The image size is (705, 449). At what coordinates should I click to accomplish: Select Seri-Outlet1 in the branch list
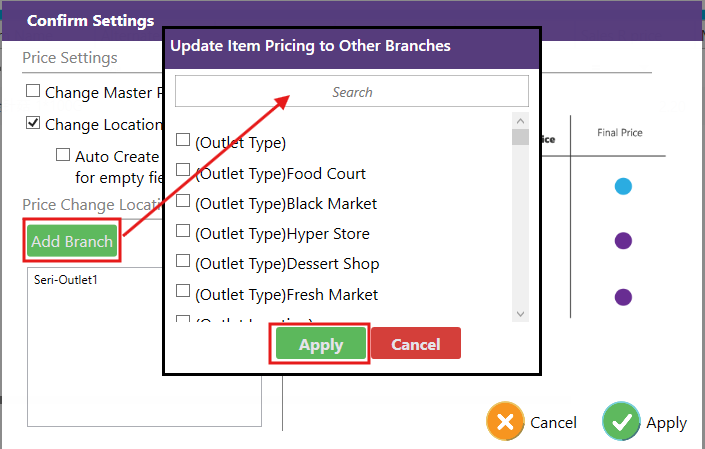pos(66,280)
